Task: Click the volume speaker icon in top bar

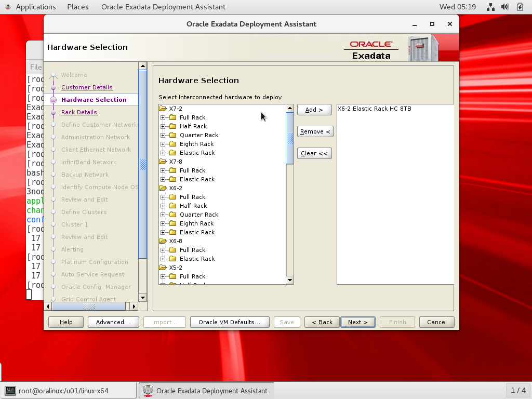Action: pyautogui.click(x=504, y=7)
